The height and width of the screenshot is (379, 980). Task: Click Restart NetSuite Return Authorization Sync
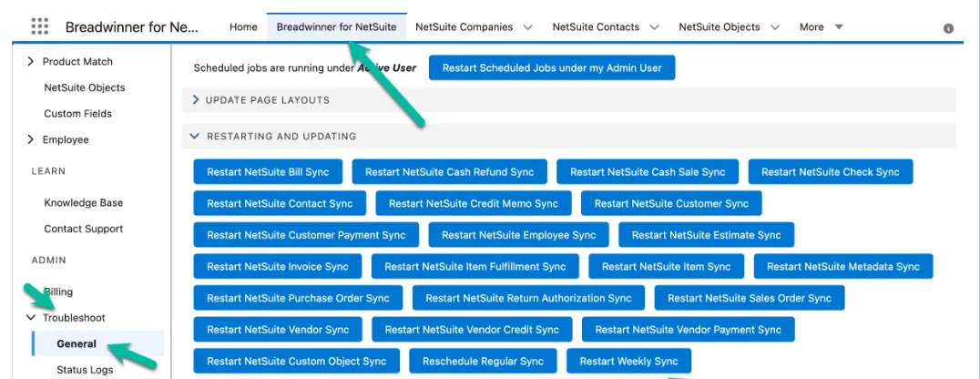(x=529, y=298)
